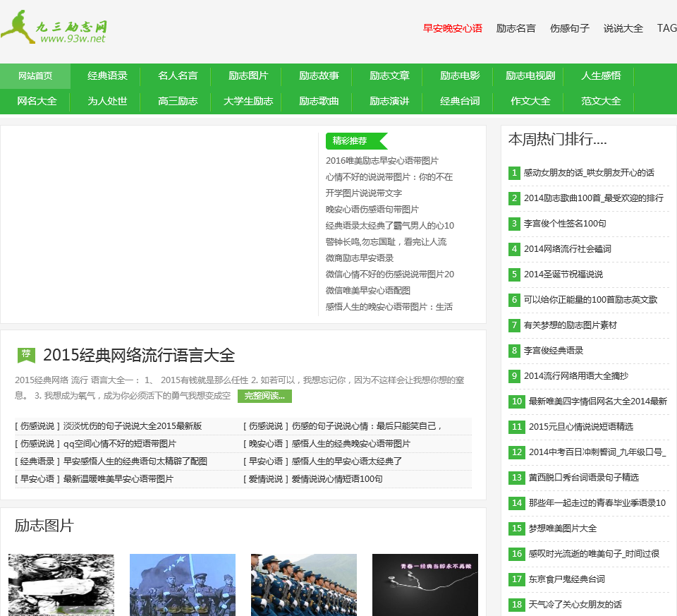Open the black-and-white child photo thumbnail

[61, 585]
